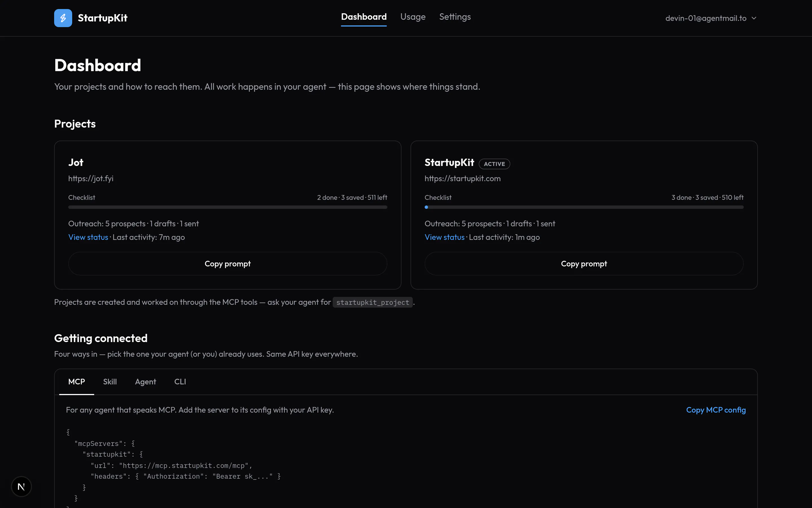Open the devin-01@agentmail.to account menu
Screen dimensions: 812x508
[711, 18]
